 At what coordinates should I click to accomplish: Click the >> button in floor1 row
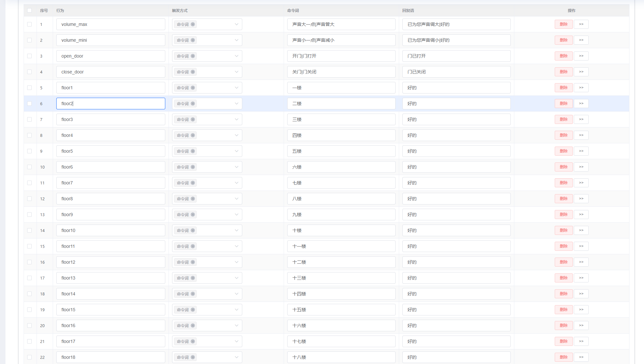[x=581, y=88]
